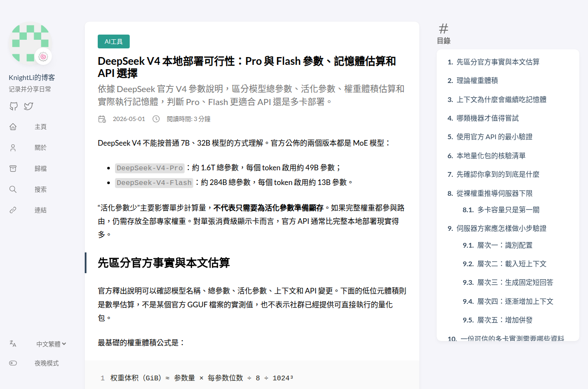Viewport: 588px width, 389px height.
Task: Click the hash icon above 目錄
Action: [444, 29]
